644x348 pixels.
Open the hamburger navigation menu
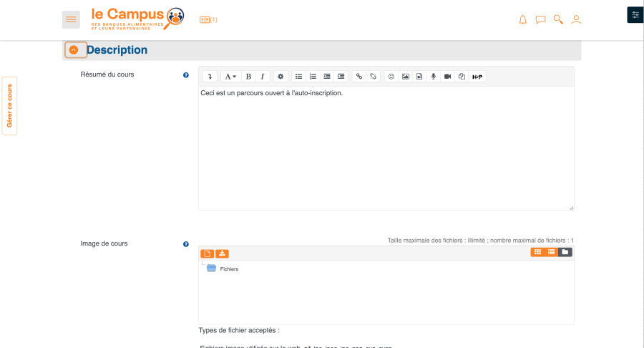point(71,19)
